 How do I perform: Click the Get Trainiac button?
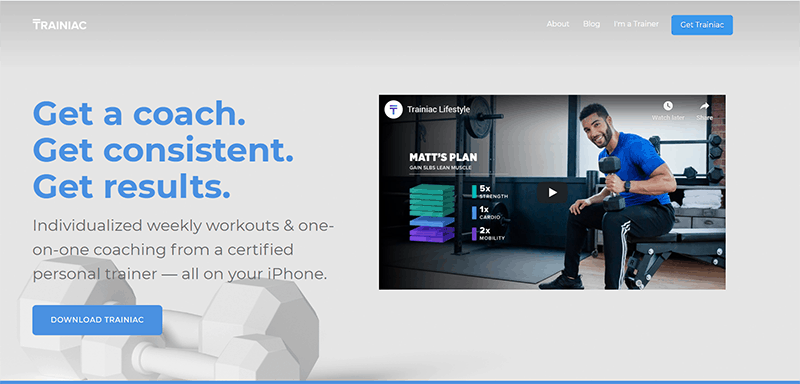coord(702,25)
